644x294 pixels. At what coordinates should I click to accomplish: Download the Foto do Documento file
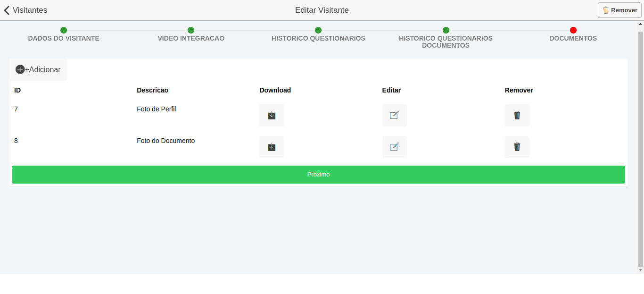tap(272, 147)
